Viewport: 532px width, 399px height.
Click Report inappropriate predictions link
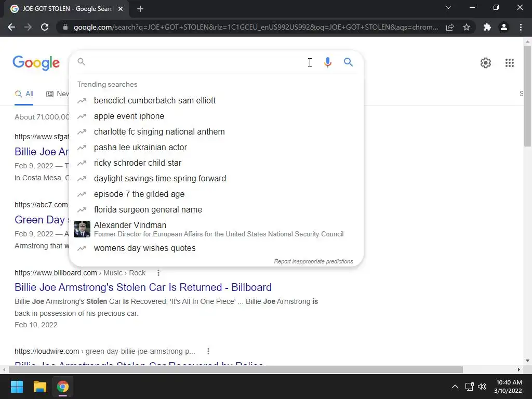313,262
